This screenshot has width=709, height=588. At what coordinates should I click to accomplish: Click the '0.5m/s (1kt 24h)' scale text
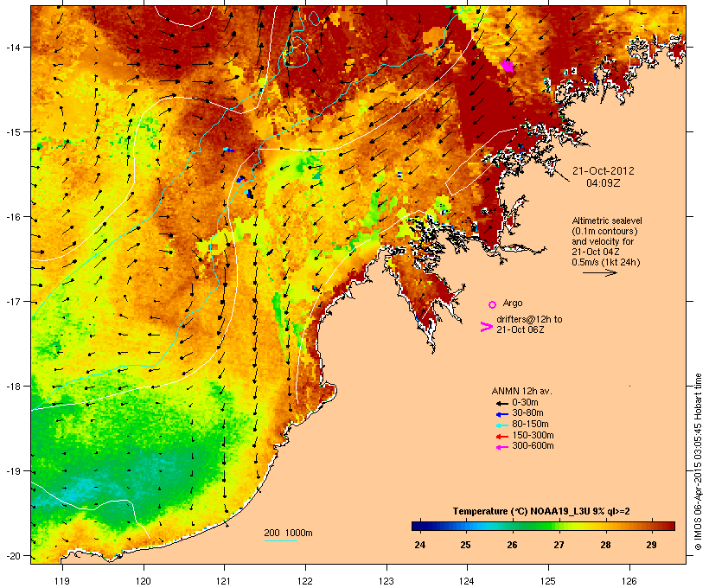pos(606,262)
